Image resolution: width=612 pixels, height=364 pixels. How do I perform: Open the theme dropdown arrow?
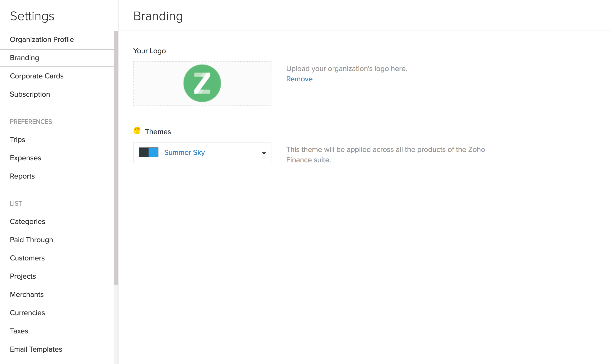pyautogui.click(x=264, y=153)
